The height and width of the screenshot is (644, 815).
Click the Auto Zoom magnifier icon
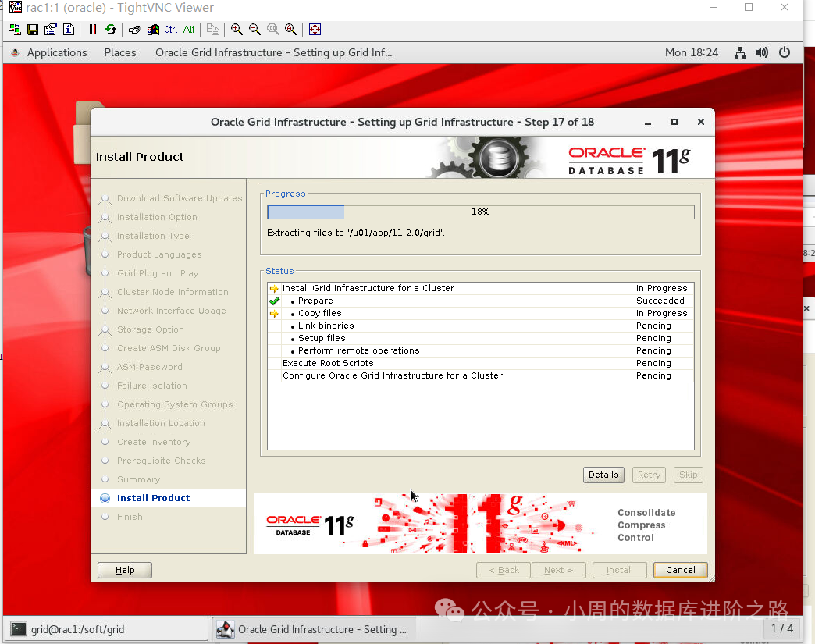[x=291, y=30]
